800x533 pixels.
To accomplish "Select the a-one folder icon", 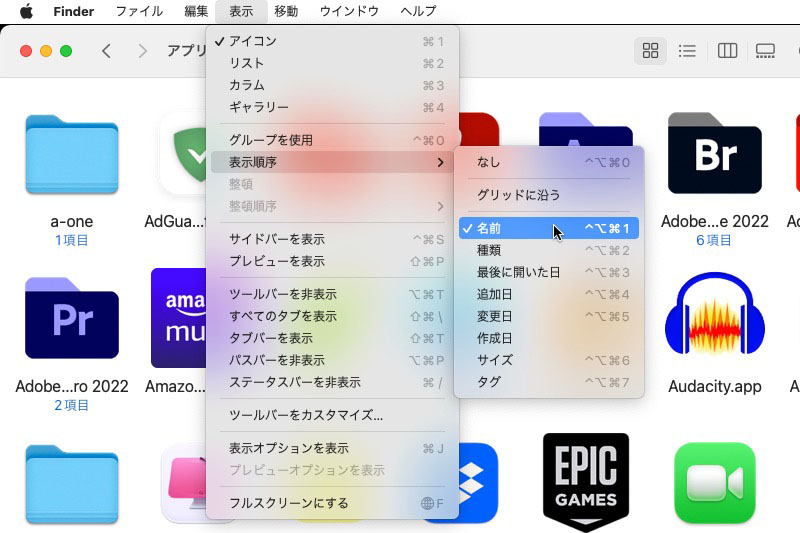I will click(72, 155).
